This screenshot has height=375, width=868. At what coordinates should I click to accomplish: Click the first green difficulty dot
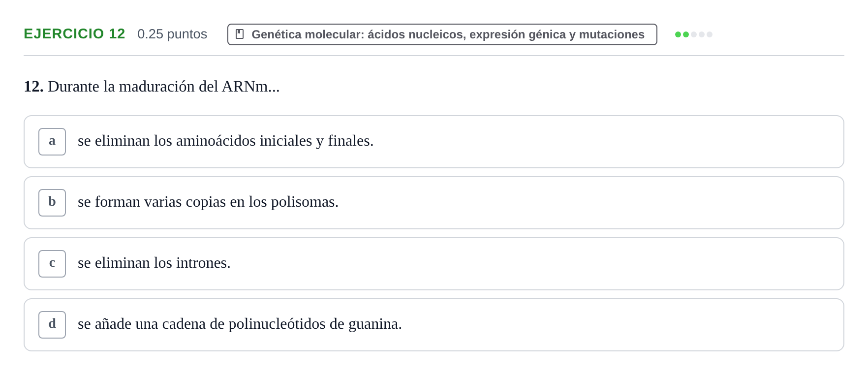click(678, 34)
